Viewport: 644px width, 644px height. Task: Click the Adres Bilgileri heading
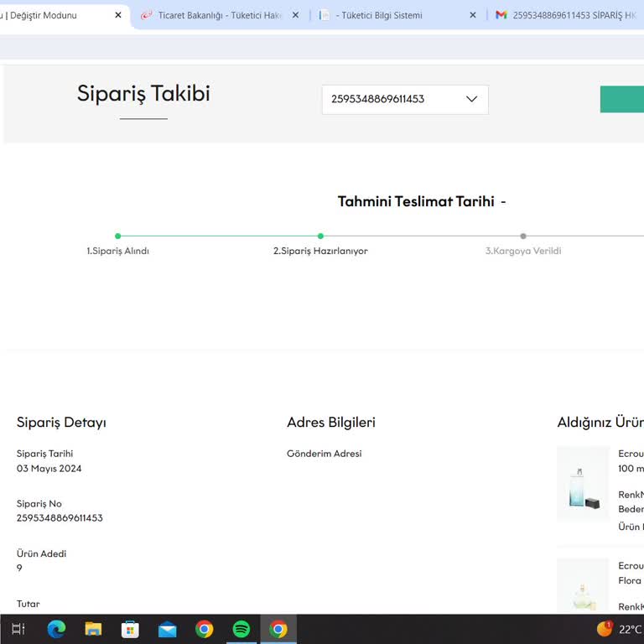(x=331, y=423)
